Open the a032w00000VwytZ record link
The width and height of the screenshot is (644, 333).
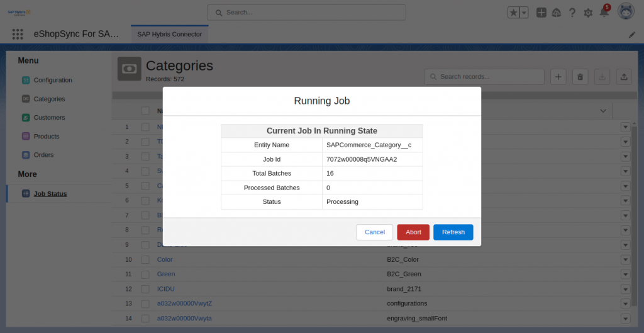tap(184, 304)
